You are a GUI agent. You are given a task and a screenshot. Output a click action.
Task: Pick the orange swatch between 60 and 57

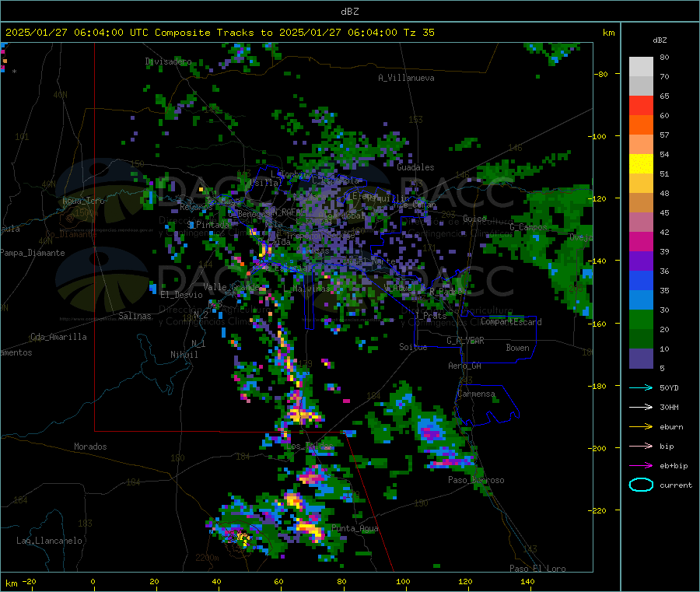641,125
